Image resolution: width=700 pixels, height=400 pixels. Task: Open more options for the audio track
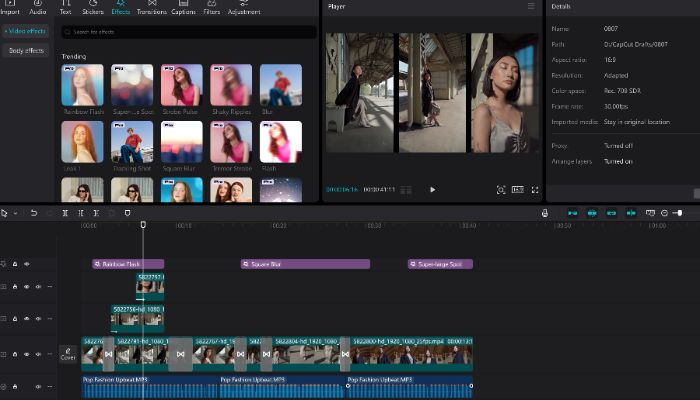[50, 387]
